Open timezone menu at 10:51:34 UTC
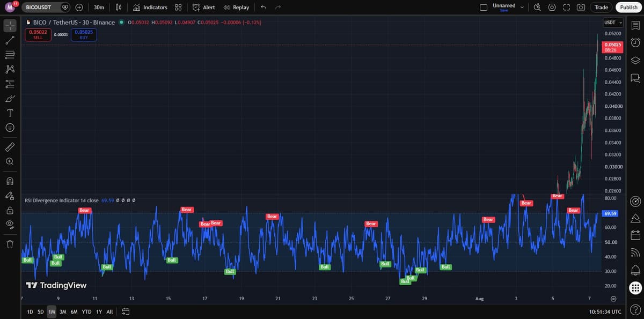This screenshot has height=319, width=644. [x=605, y=311]
